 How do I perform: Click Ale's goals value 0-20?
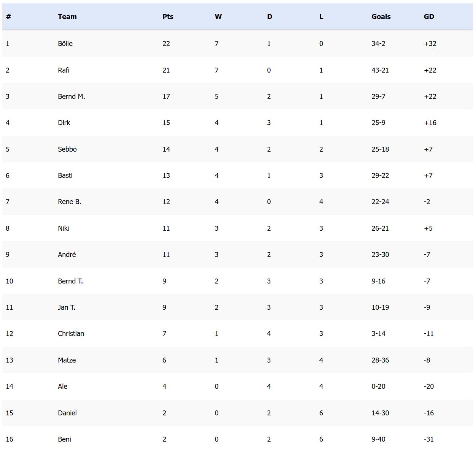tap(378, 386)
